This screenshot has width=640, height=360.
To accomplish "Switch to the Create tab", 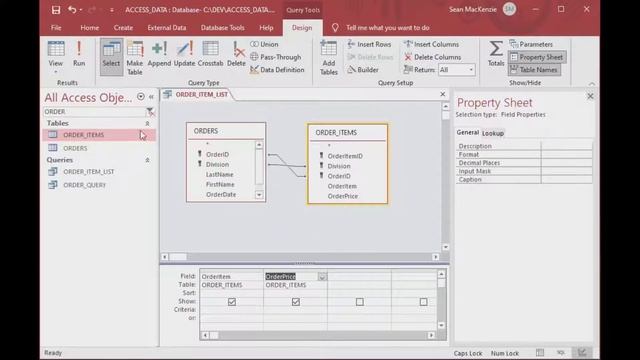I will point(123,28).
